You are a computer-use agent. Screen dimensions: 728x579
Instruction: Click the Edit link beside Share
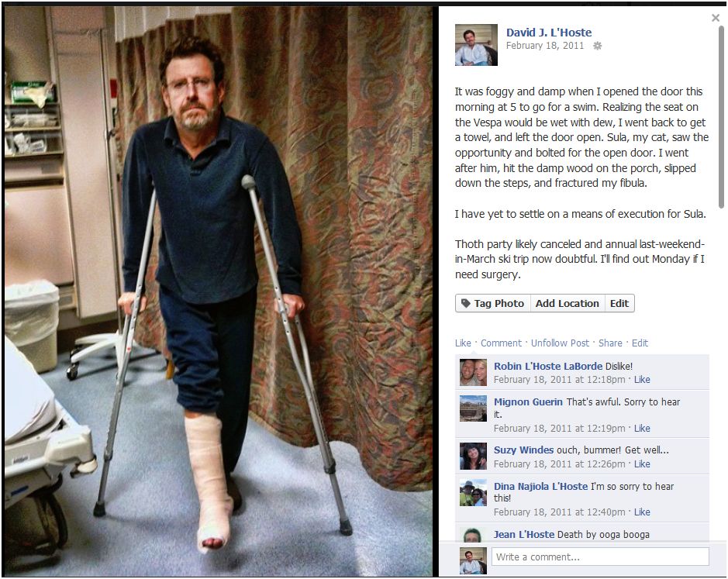coord(640,343)
